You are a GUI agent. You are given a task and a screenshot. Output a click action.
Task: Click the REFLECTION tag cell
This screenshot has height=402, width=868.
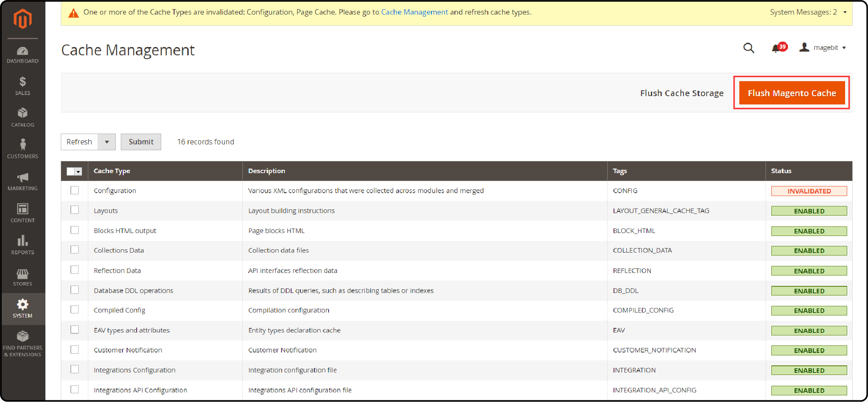632,270
